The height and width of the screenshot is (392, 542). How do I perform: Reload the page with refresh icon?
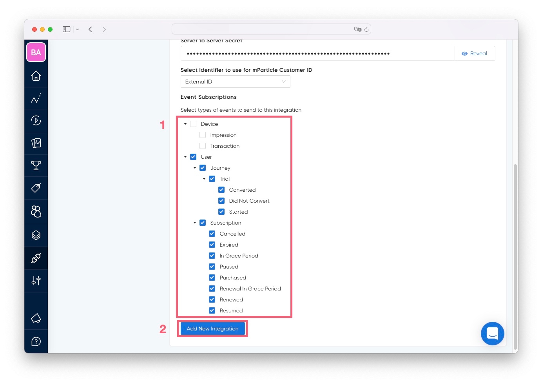(366, 29)
